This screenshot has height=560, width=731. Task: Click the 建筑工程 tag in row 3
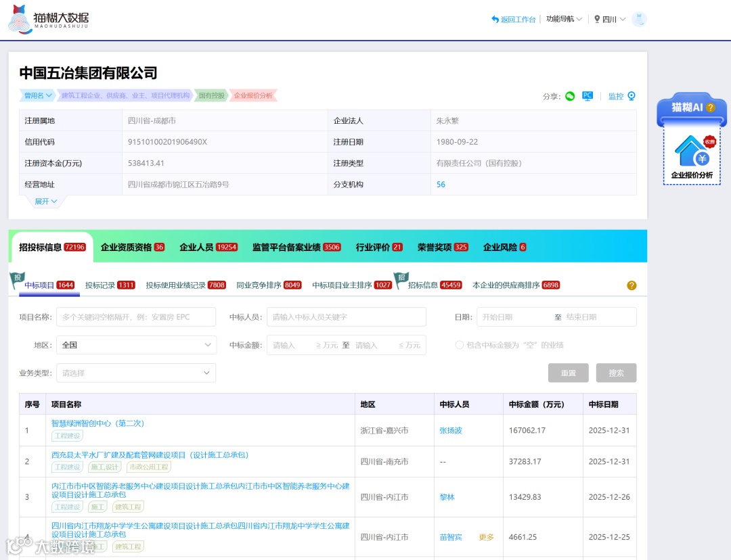128,507
